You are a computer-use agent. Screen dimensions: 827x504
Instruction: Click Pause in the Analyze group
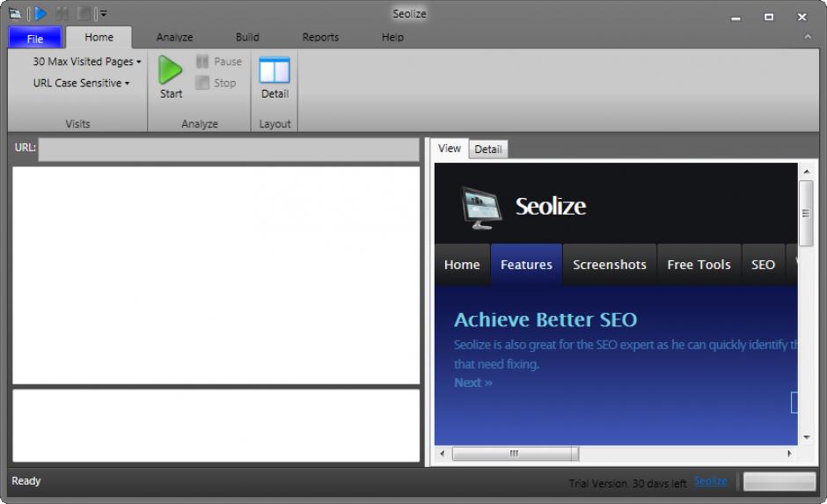(x=219, y=62)
